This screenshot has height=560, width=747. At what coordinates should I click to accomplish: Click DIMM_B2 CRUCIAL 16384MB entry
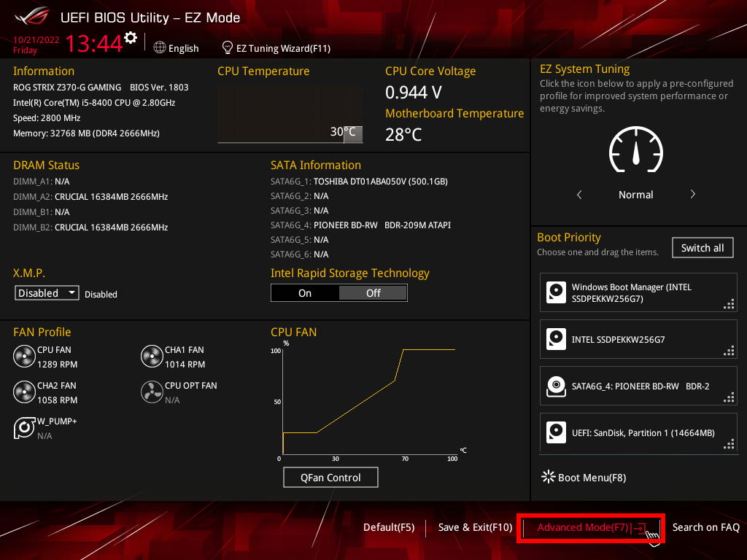coord(90,227)
